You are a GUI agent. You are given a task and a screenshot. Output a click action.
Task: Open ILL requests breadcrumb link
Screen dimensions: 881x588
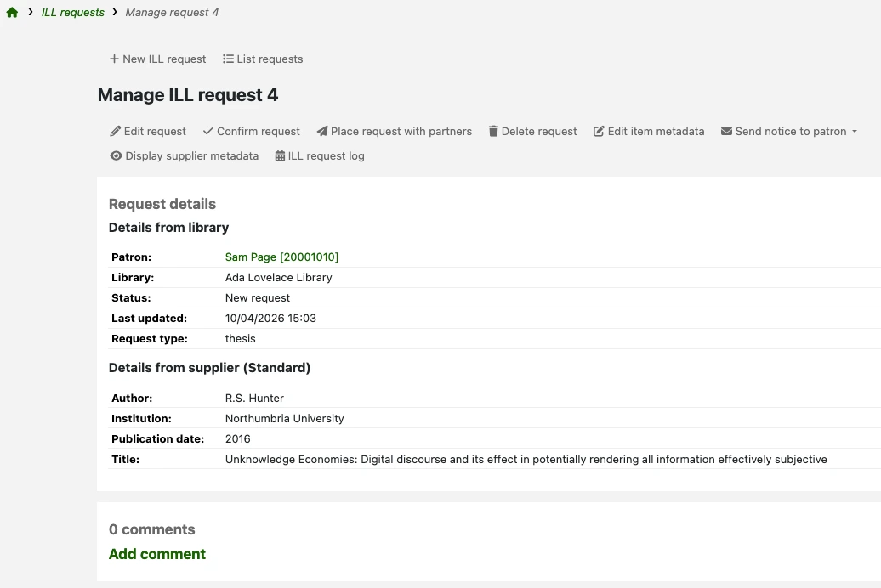click(x=73, y=13)
